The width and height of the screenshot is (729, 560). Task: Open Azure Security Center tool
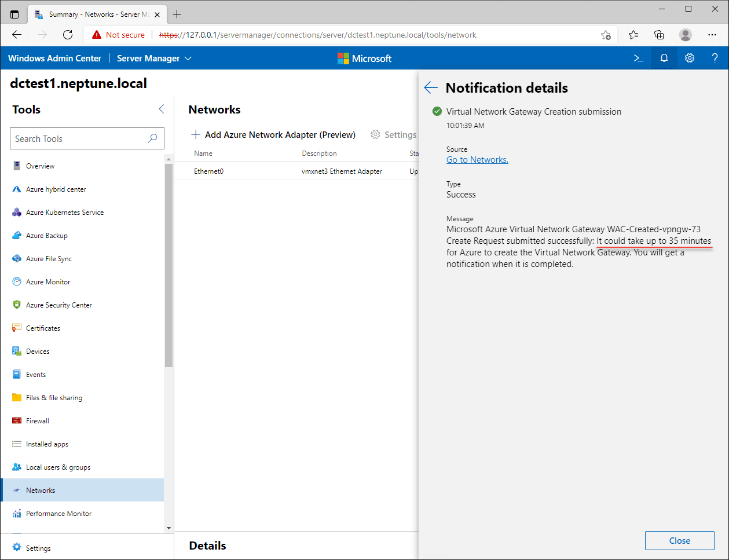(58, 305)
